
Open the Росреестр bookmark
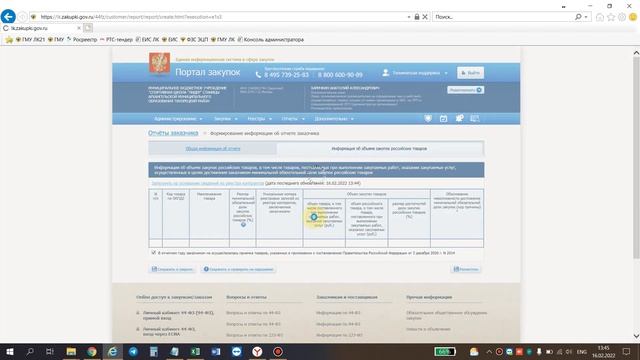point(82,40)
